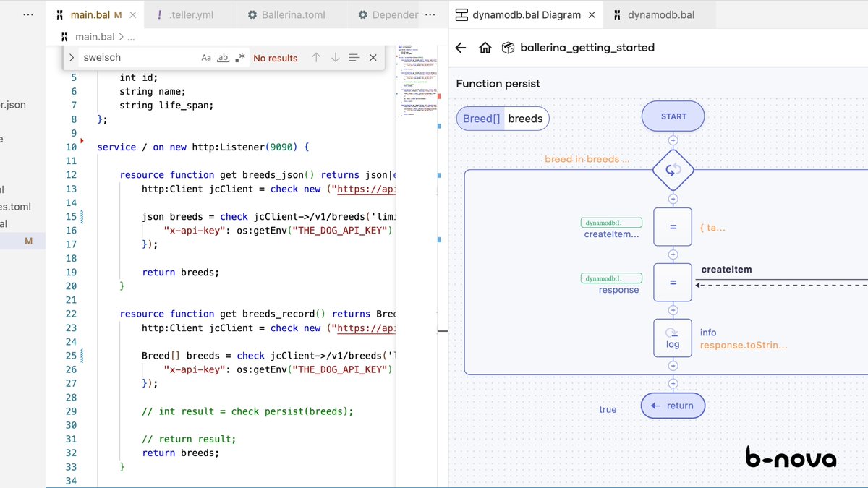868x488 pixels.
Task: Click the return node
Action: pyautogui.click(x=673, y=406)
